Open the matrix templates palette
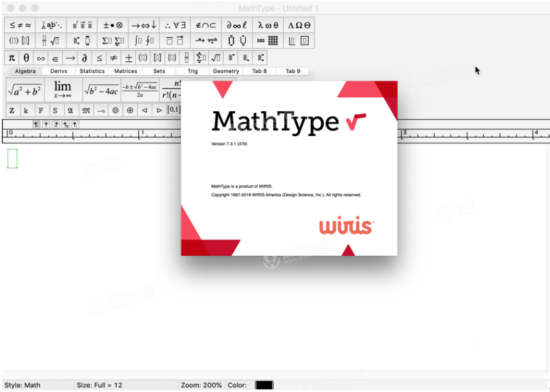Image resolution: width=550 pixels, height=392 pixels. (268, 41)
